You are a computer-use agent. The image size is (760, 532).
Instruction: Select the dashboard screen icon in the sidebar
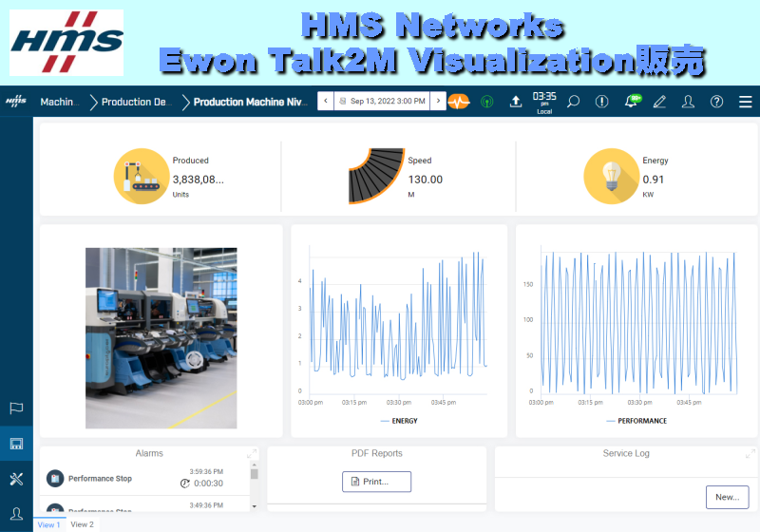pos(16,444)
